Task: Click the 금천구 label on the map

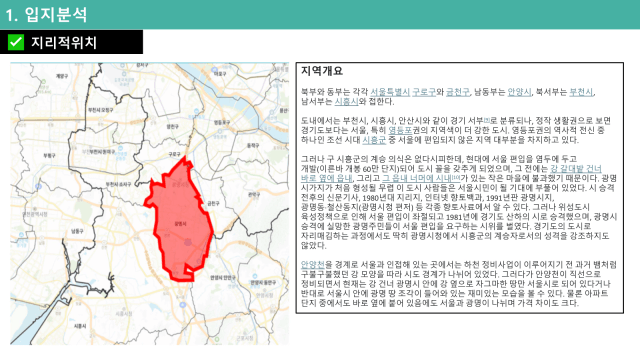Action: (213, 203)
